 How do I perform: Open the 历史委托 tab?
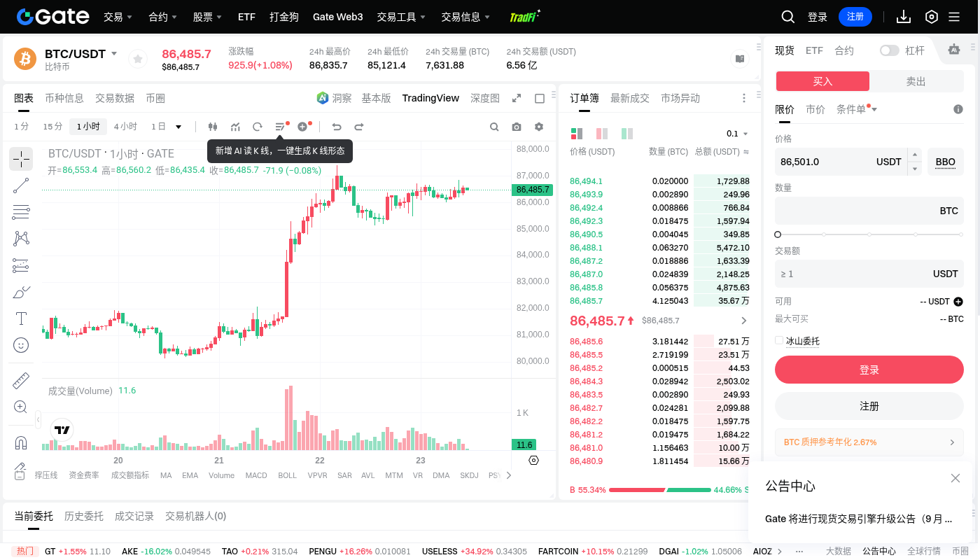pos(84,516)
